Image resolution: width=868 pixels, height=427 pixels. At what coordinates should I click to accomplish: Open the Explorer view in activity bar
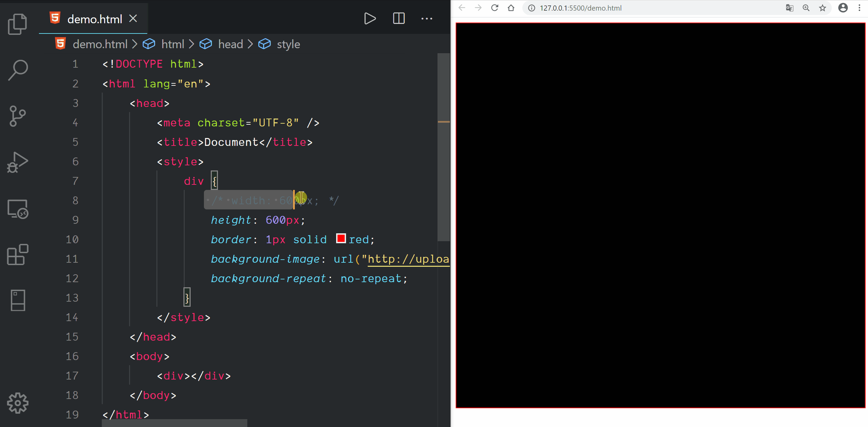17,24
